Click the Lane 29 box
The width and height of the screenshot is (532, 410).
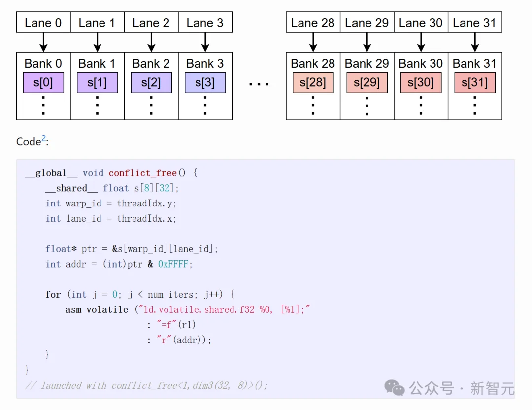pyautogui.click(x=366, y=23)
